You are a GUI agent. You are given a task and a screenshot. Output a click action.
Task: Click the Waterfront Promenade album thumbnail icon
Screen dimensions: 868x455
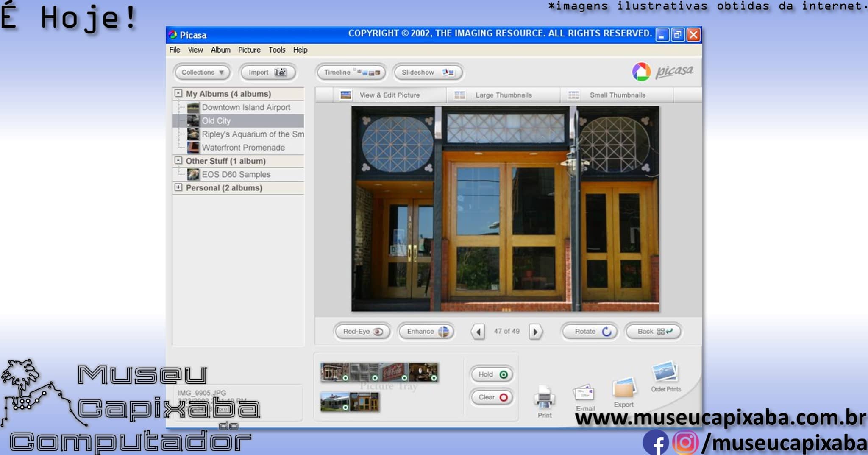click(x=193, y=148)
